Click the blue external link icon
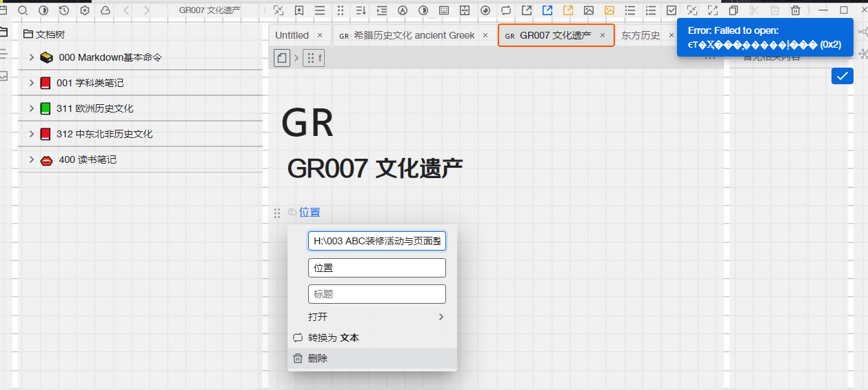 pyautogui.click(x=547, y=10)
